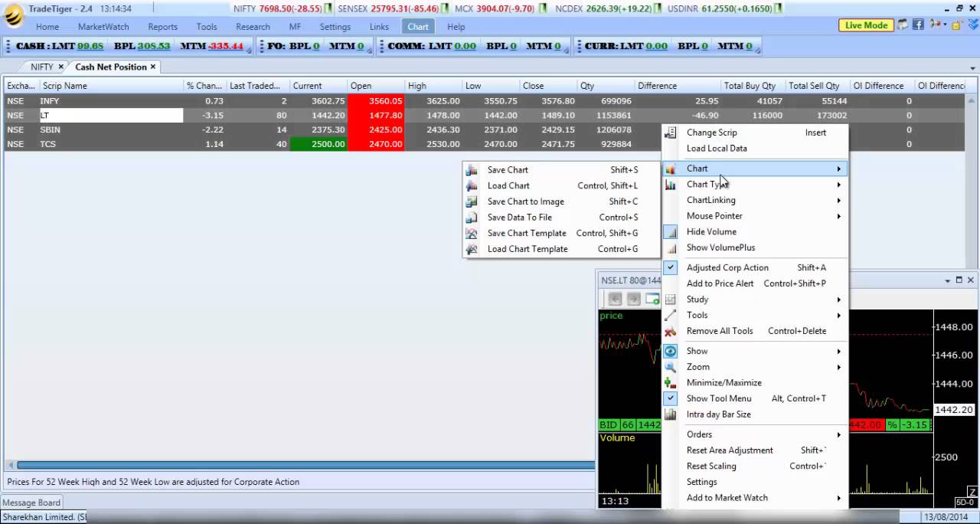Sort by Scrip Name column header
This screenshot has width=980, height=524.
[111, 86]
